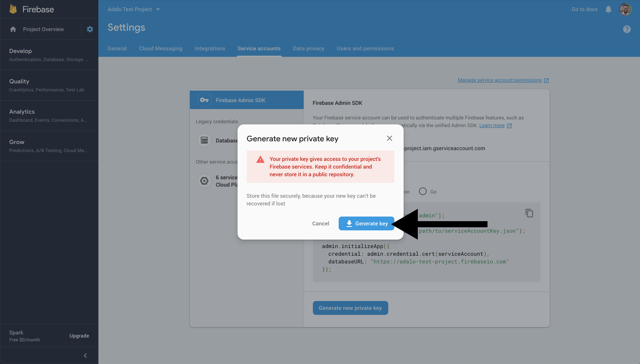The width and height of the screenshot is (640, 364).
Task: Click the Generate key button
Action: tap(366, 223)
